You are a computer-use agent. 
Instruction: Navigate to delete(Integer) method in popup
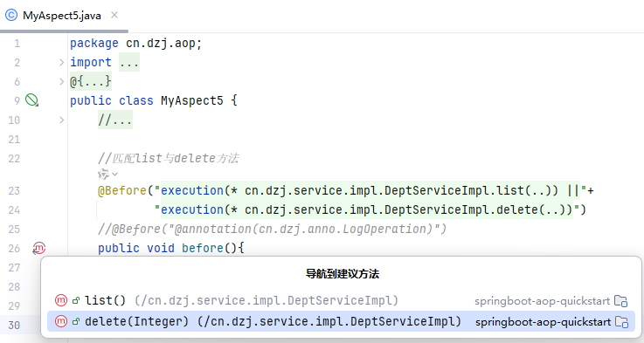341,322
